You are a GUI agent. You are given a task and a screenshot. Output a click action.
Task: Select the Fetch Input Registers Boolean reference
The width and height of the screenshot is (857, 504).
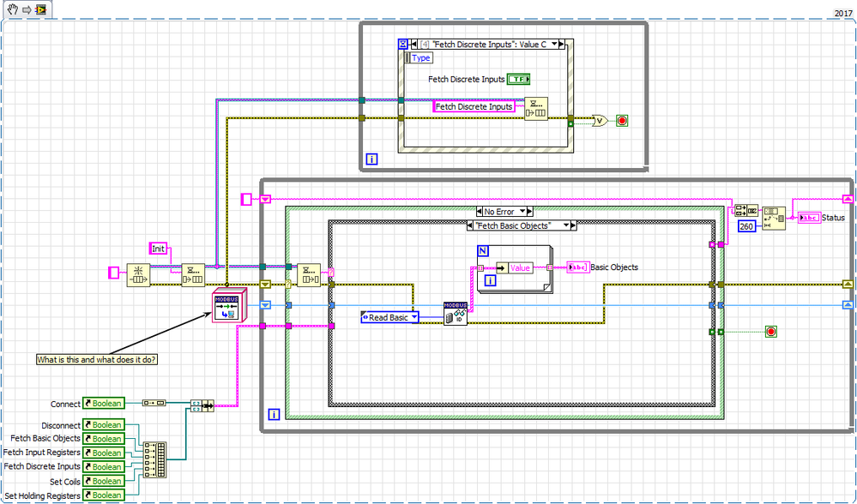coord(104,453)
